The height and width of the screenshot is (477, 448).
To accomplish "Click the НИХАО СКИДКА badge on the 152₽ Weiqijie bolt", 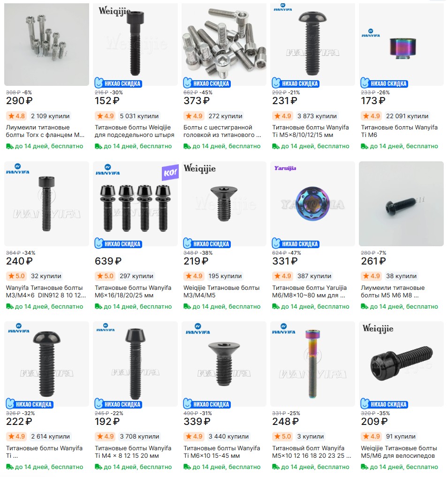I will pos(118,83).
